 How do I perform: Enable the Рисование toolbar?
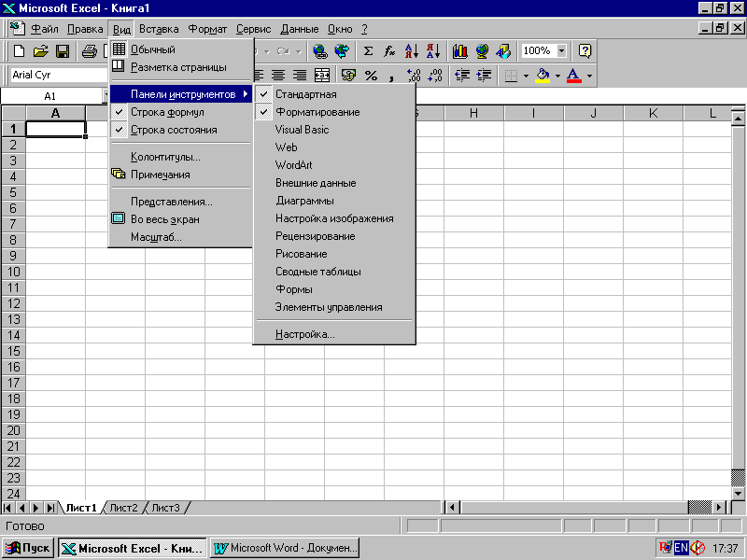point(334,254)
